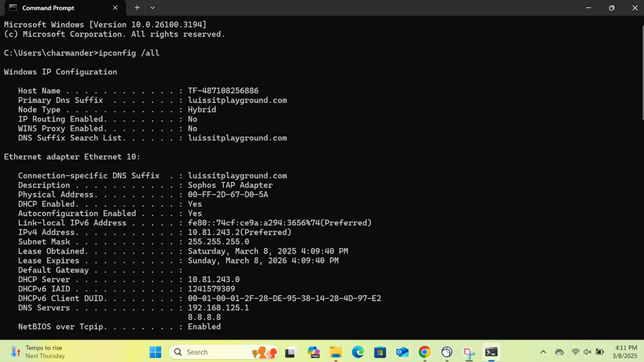Click physical address 00-FF-2D-67-D0-5A
The image size is (644, 362).
pyautogui.click(x=228, y=195)
